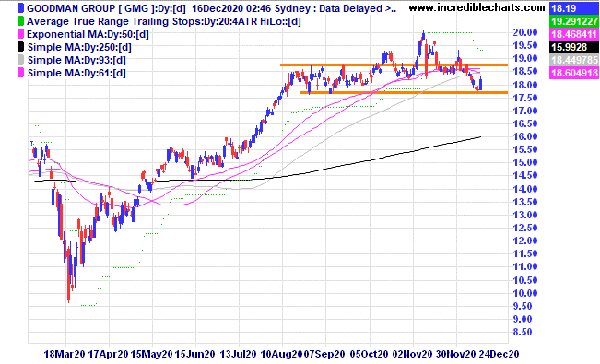Click the Simple MA:Dy:93 legend label
600x364 pixels.
point(76,60)
